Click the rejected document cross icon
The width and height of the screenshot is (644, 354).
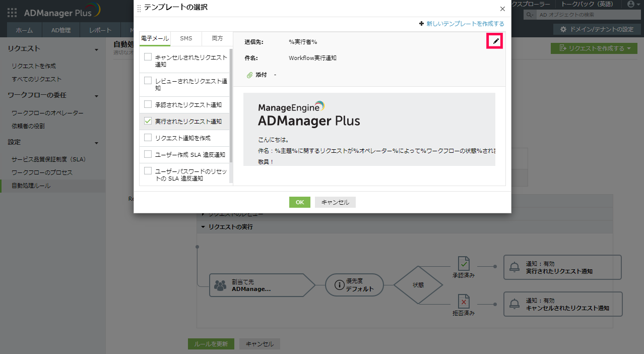pos(464,302)
